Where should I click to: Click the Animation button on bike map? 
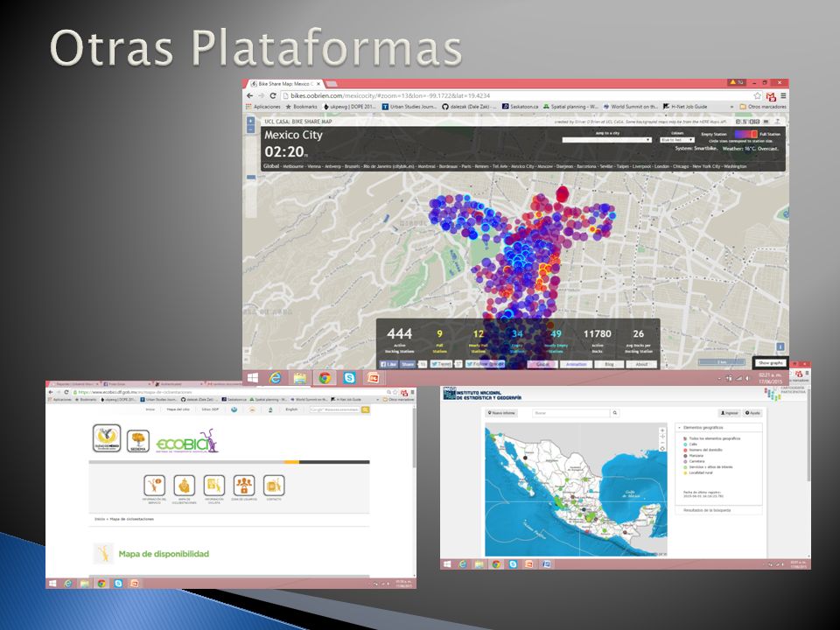577,364
